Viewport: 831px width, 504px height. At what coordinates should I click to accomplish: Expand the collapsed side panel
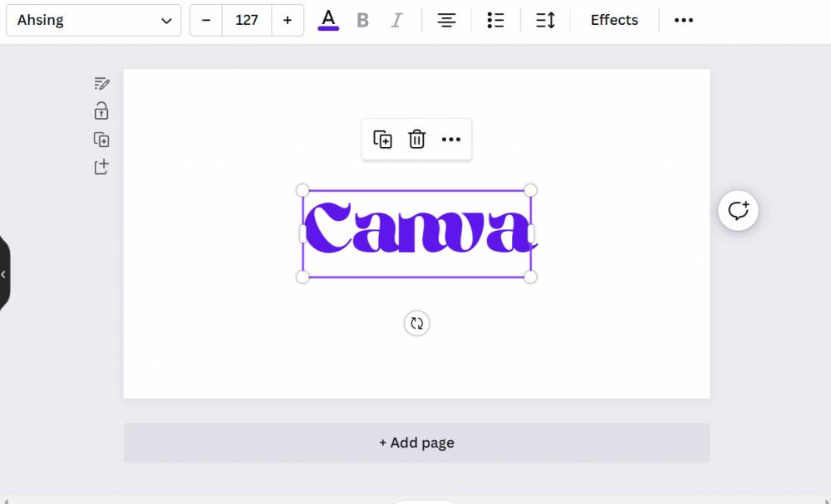(x=4, y=274)
